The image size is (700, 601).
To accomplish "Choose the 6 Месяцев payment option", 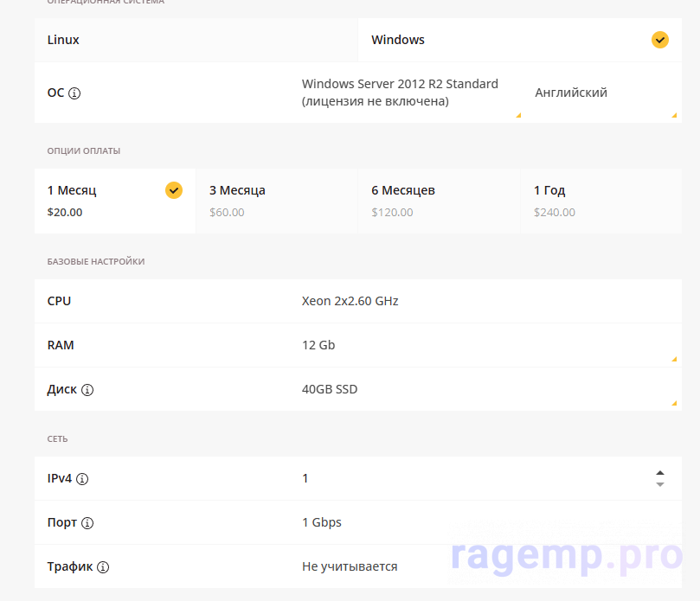I will 439,201.
